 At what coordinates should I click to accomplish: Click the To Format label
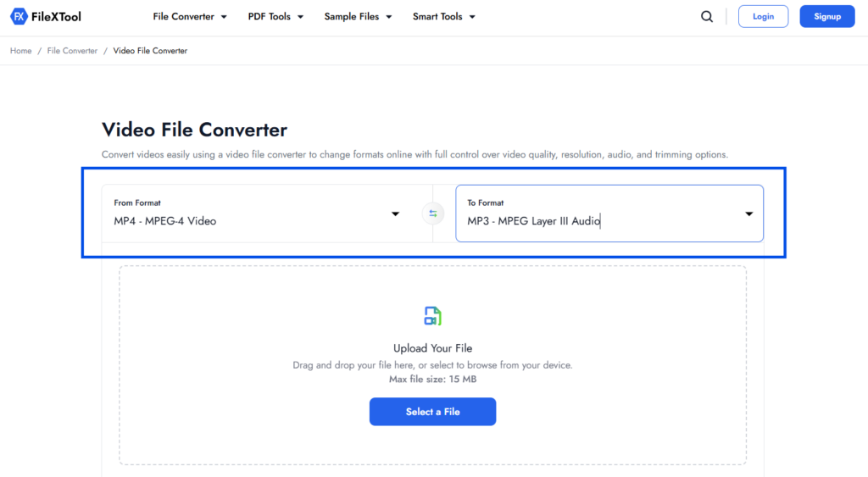(486, 203)
